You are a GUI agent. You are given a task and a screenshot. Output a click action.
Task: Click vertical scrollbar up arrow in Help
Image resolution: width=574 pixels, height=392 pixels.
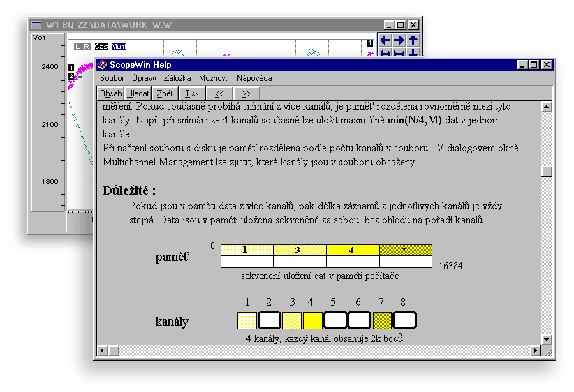[x=547, y=107]
